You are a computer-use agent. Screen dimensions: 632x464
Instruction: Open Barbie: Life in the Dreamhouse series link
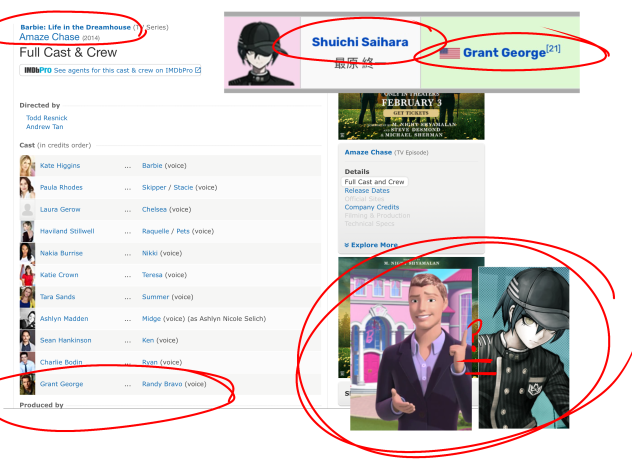[x=75, y=27]
